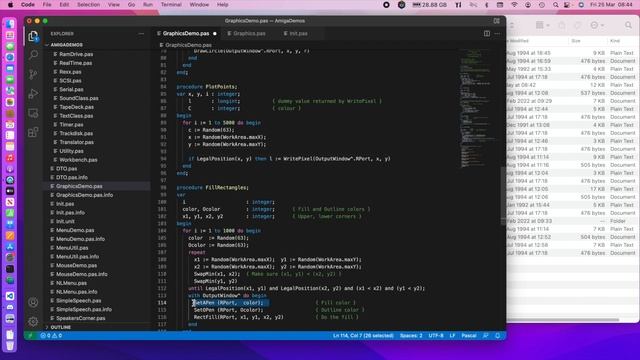The image size is (640, 360).
Task: Click the remote window status bar icon
Action: coord(30,336)
